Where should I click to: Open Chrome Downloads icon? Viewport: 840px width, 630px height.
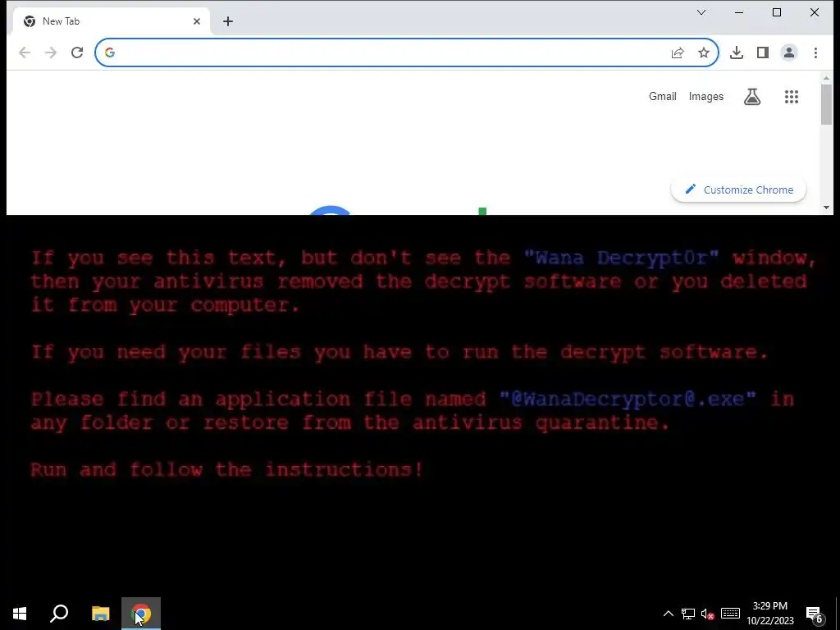(737, 52)
